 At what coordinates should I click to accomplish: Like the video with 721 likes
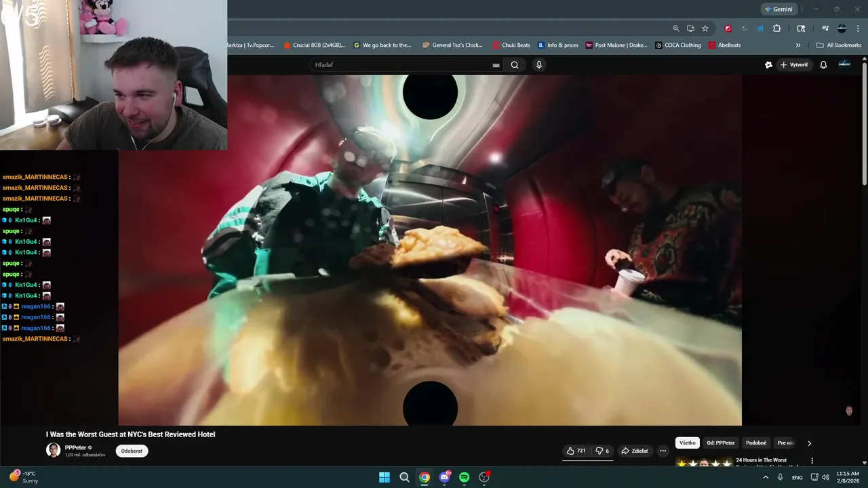tap(576, 451)
